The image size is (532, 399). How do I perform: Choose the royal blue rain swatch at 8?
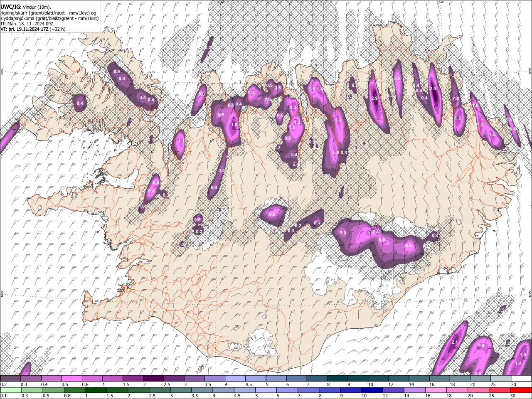[x=329, y=390]
